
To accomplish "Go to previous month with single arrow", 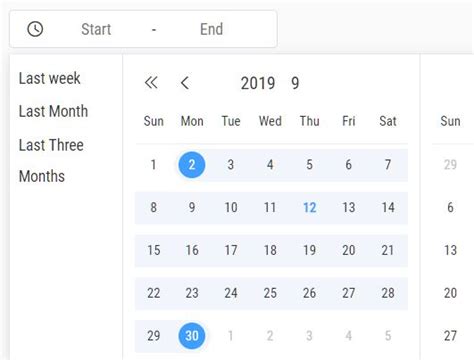I will click(x=185, y=83).
